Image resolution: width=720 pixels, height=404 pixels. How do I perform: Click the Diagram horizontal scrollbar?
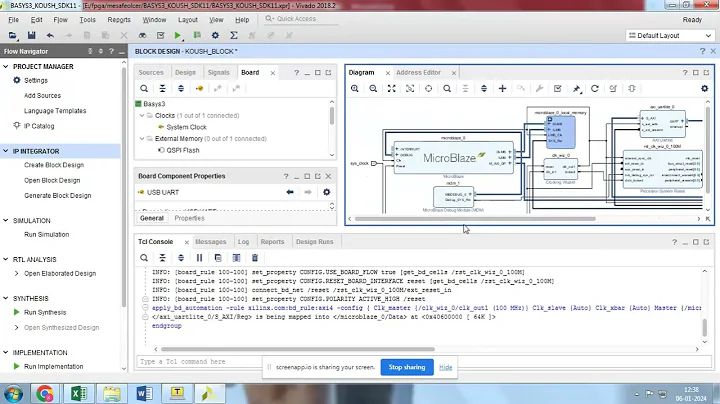tap(475, 219)
